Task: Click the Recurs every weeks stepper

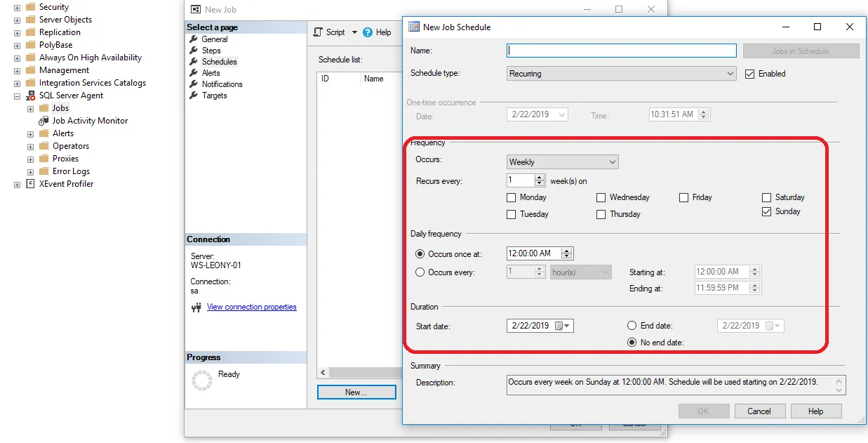Action: pyautogui.click(x=540, y=181)
